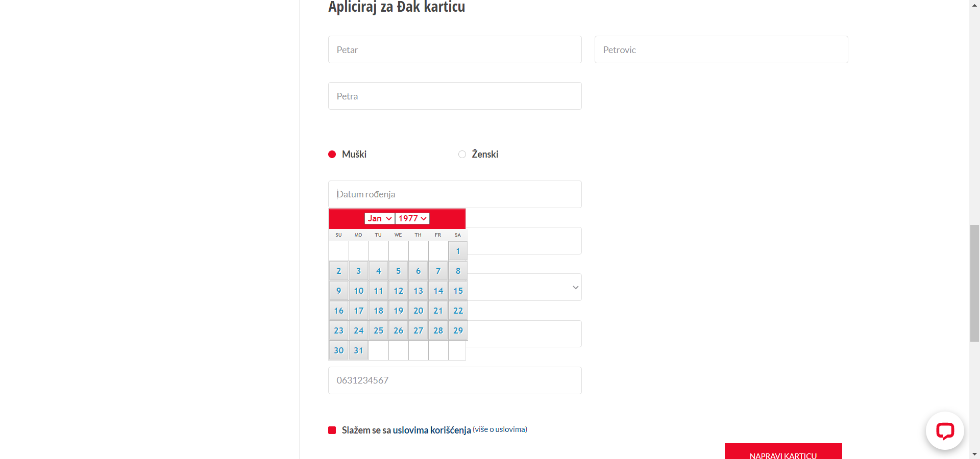Click the Petra input field
This screenshot has height=459, width=980.
[x=454, y=96]
